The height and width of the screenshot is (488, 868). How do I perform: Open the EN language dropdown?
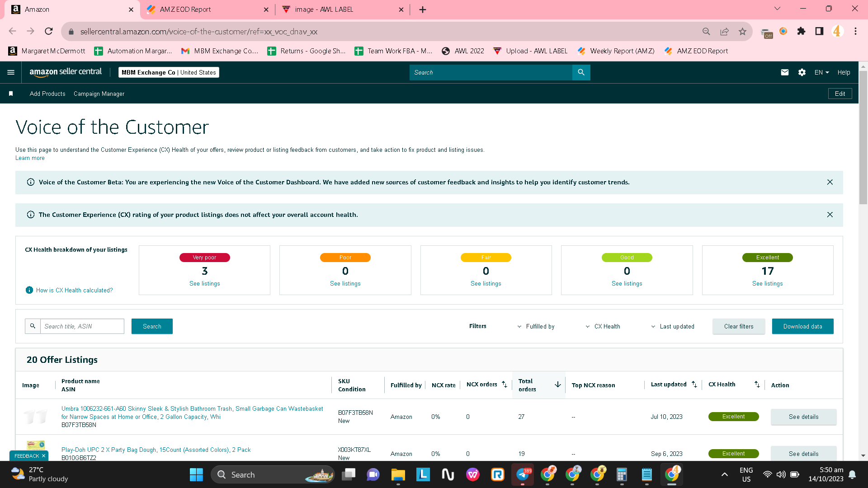[821, 72]
